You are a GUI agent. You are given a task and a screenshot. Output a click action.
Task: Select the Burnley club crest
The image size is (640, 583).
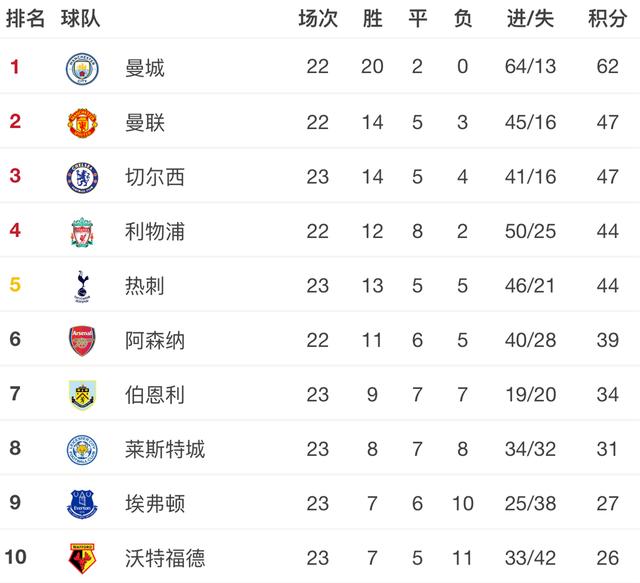pyautogui.click(x=82, y=394)
